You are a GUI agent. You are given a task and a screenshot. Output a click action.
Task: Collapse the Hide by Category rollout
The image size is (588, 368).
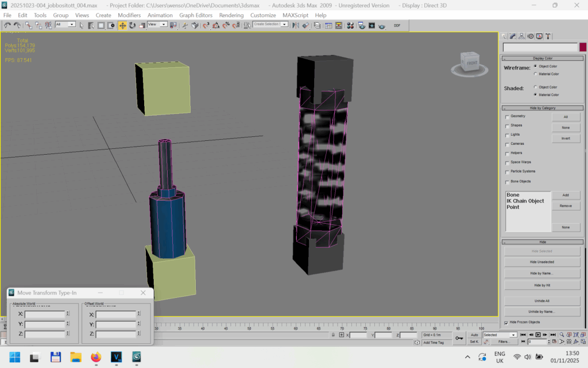point(542,108)
